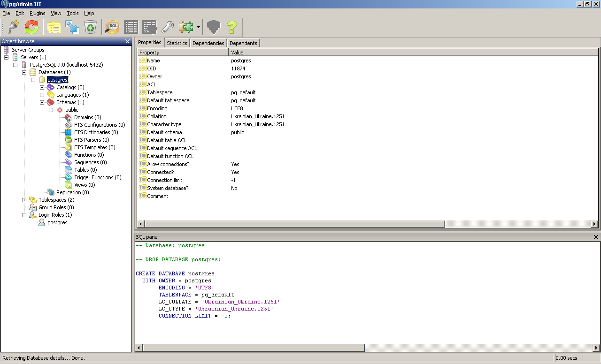Click the Replication node icon
Screen dimensions: 601x364
[51, 192]
